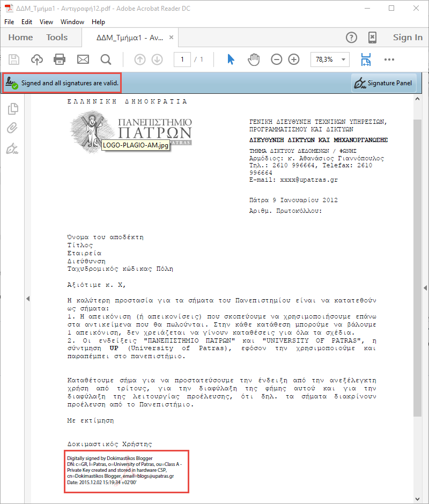Screen dimensions: 429x504
Task: Expand the right tools pane arrow
Action: tap(425, 288)
